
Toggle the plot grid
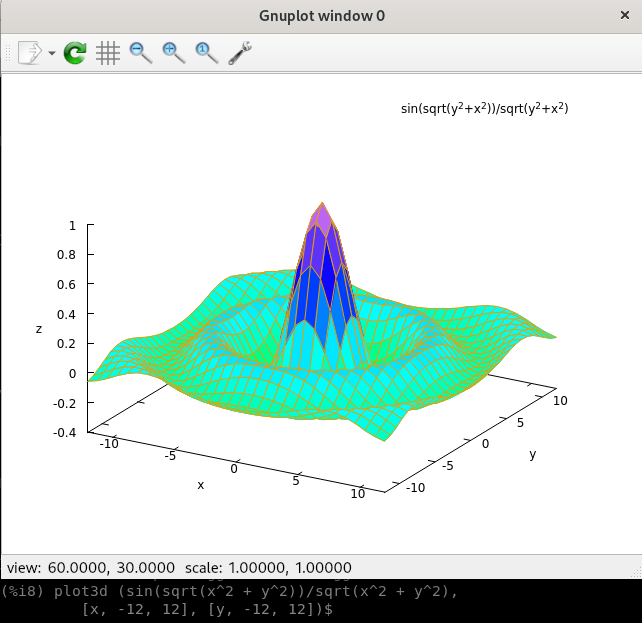tap(108, 53)
